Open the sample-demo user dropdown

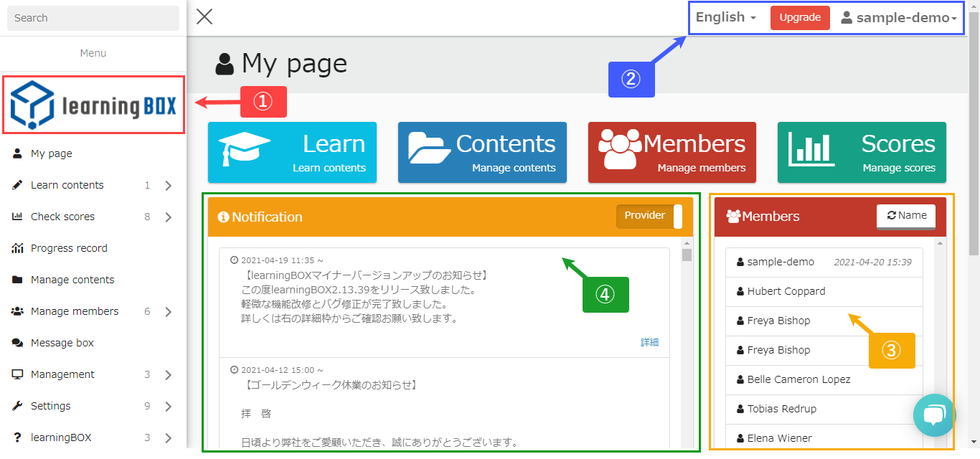click(x=899, y=18)
